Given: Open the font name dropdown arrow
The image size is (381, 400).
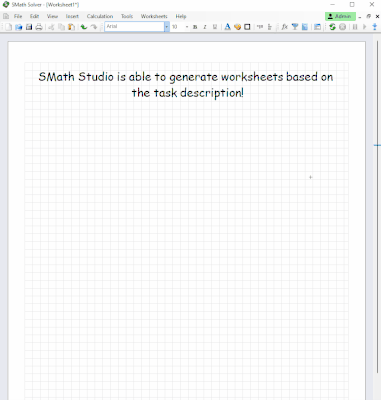Looking at the screenshot, I should [167, 27].
